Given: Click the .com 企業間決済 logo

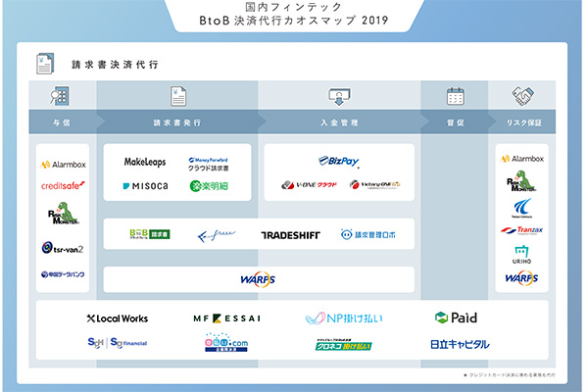Looking at the screenshot, I should click(226, 342).
